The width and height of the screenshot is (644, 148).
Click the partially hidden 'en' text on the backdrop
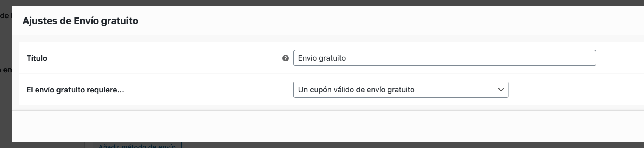click(6, 70)
